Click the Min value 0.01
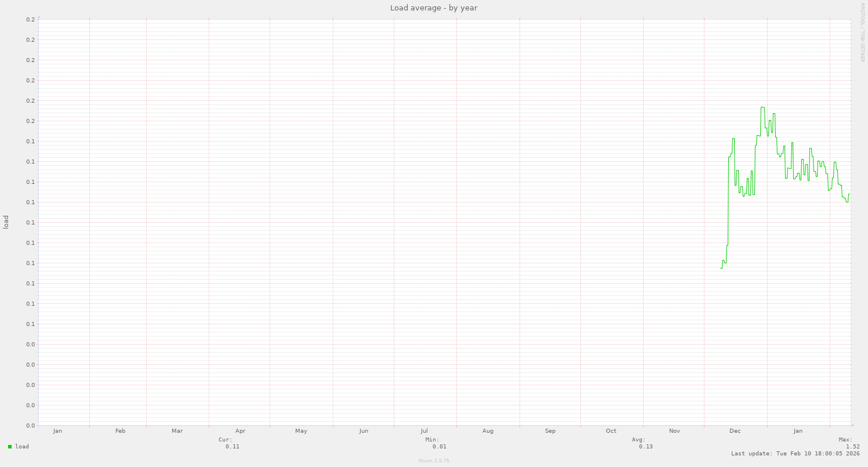The image size is (868, 467). [440, 447]
